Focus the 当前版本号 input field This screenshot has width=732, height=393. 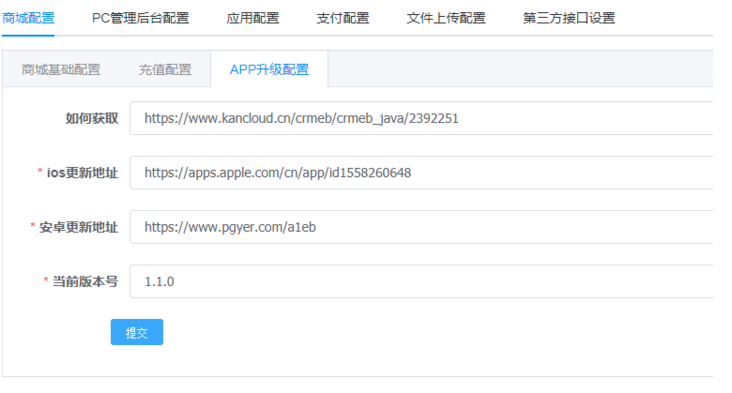point(422,281)
